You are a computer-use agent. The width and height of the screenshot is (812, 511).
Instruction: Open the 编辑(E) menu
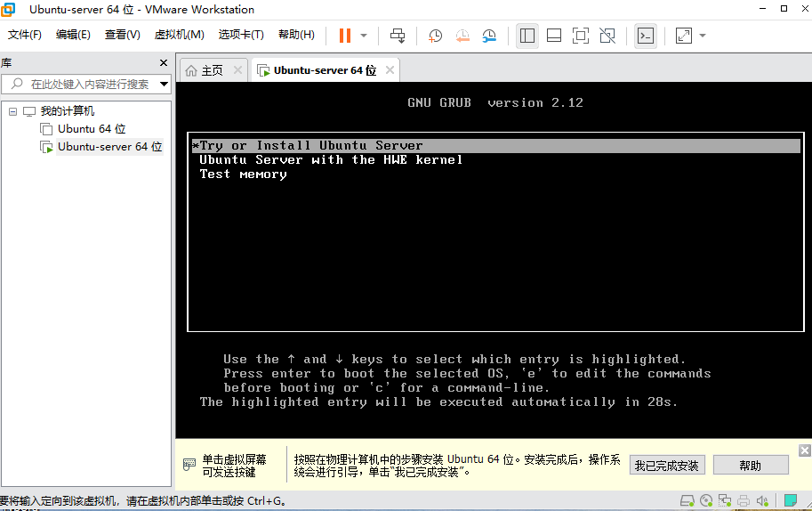pos(73,35)
